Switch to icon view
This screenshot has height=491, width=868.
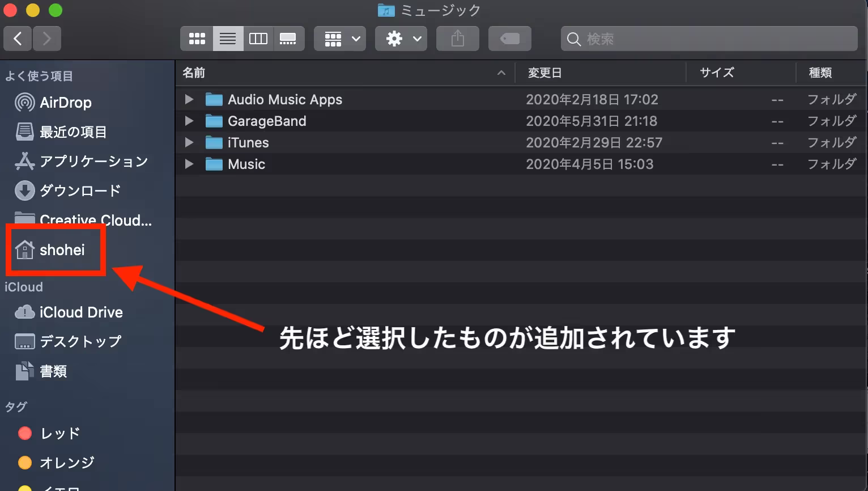[197, 39]
